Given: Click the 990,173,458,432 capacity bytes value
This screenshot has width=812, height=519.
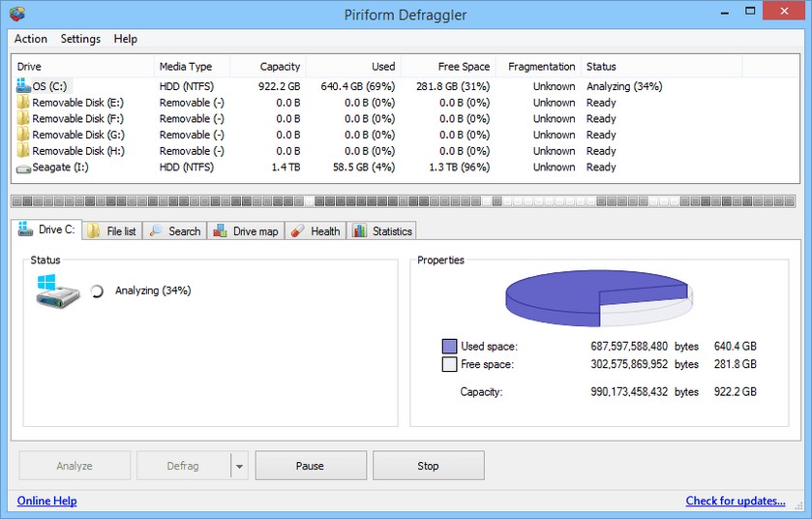Looking at the screenshot, I should coord(629,391).
